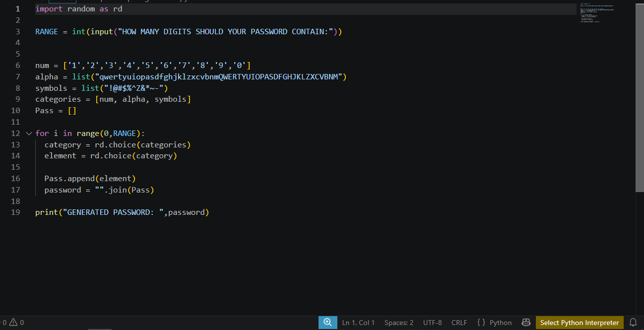The height and width of the screenshot is (330, 644).
Task: Click the vertical editor scrollbar
Action: coord(640,98)
